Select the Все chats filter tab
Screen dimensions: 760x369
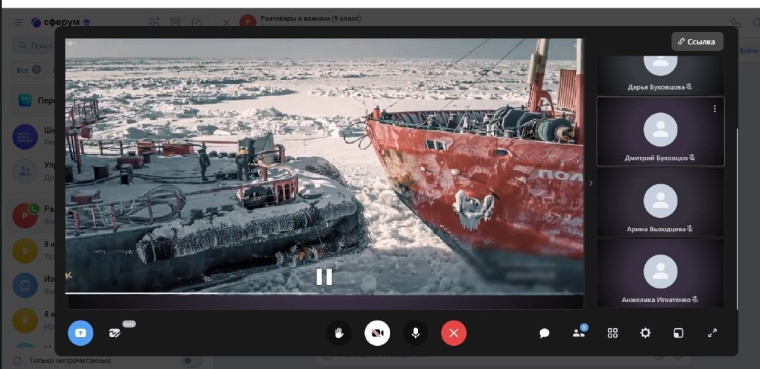(x=28, y=70)
